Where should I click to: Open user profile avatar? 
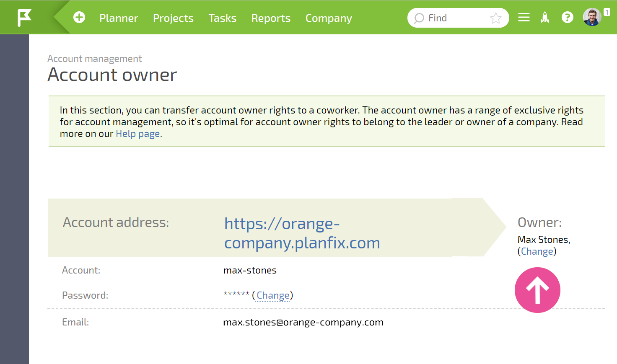pos(592,17)
